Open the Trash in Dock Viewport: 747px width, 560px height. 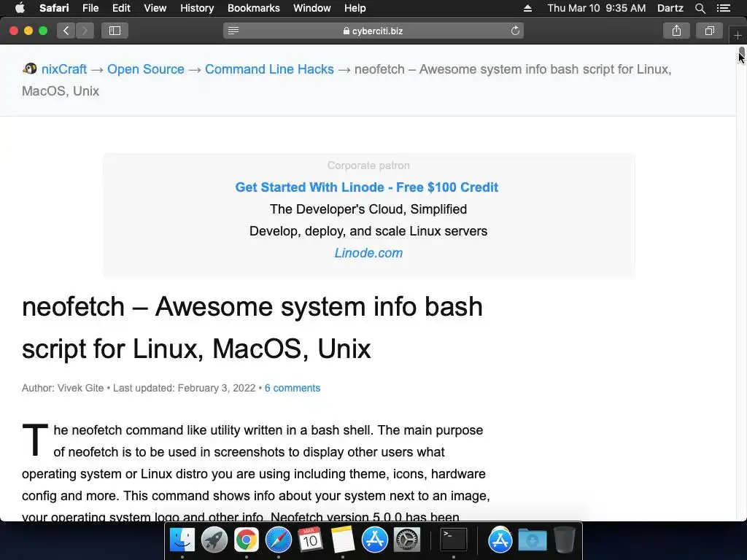(x=565, y=540)
